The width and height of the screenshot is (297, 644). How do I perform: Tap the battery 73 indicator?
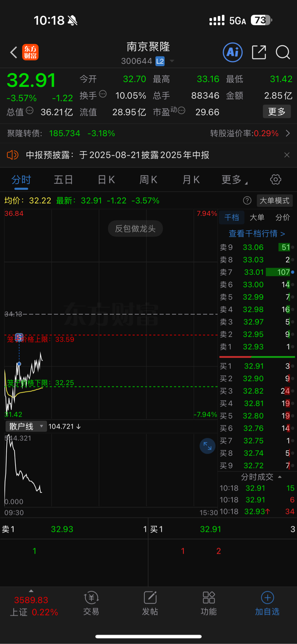click(261, 20)
